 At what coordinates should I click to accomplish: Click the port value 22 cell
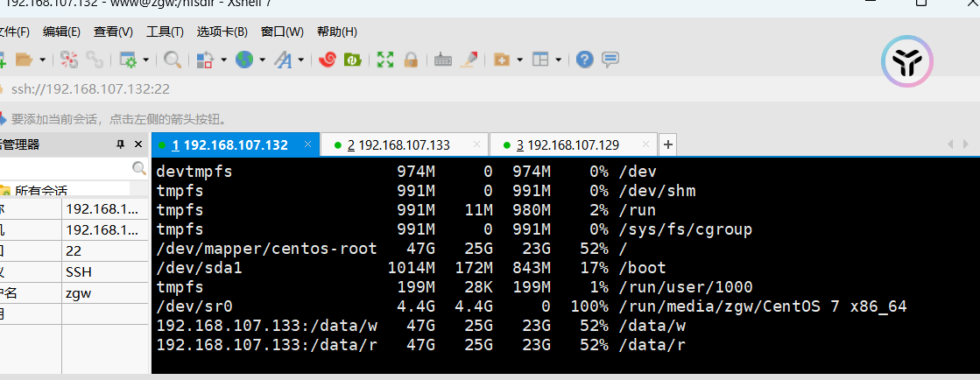pos(106,250)
